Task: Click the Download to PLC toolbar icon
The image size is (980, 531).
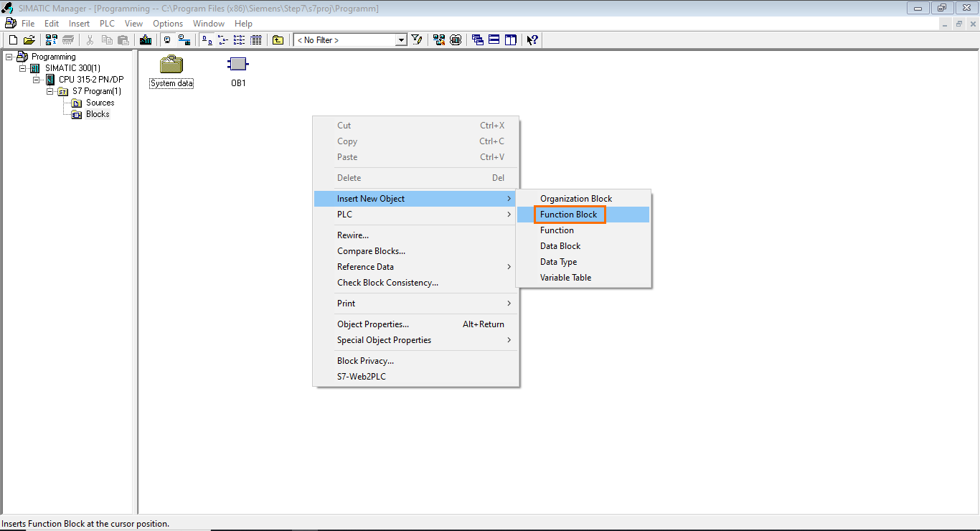Action: [146, 40]
